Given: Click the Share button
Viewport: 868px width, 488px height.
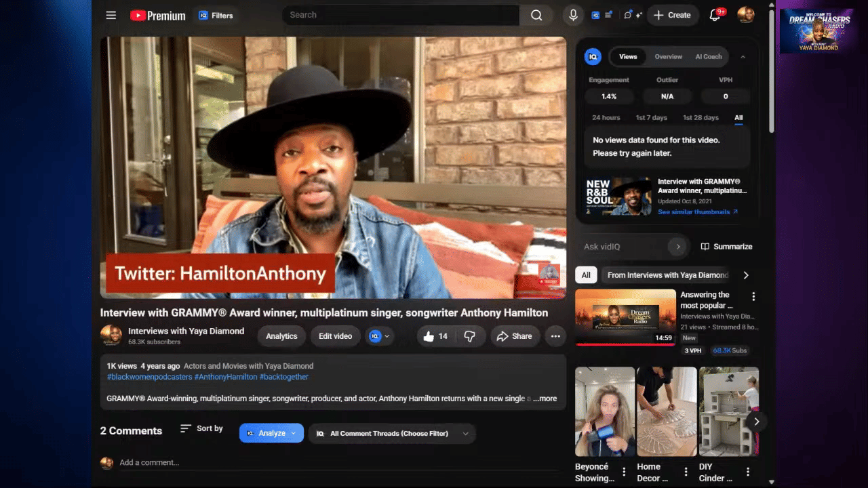Looking at the screenshot, I should coord(514,336).
